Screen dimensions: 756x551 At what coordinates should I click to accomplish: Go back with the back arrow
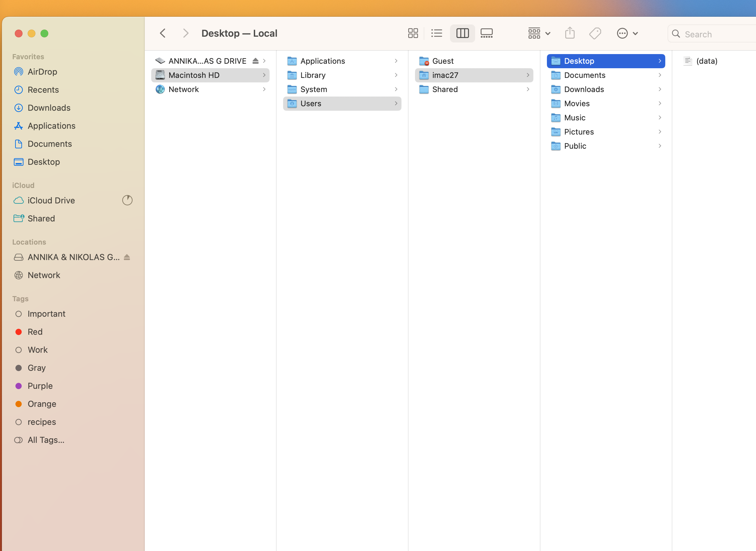point(163,33)
